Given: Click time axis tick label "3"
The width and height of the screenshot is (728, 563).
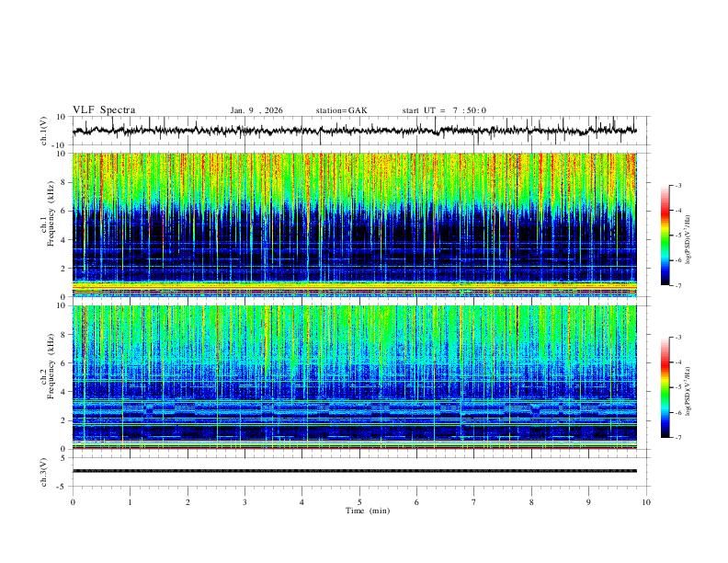Looking at the screenshot, I should pos(245,502).
